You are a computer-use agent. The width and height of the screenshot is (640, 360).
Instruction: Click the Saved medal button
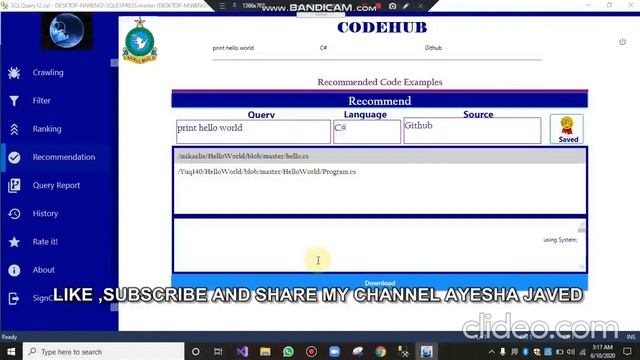(x=567, y=129)
